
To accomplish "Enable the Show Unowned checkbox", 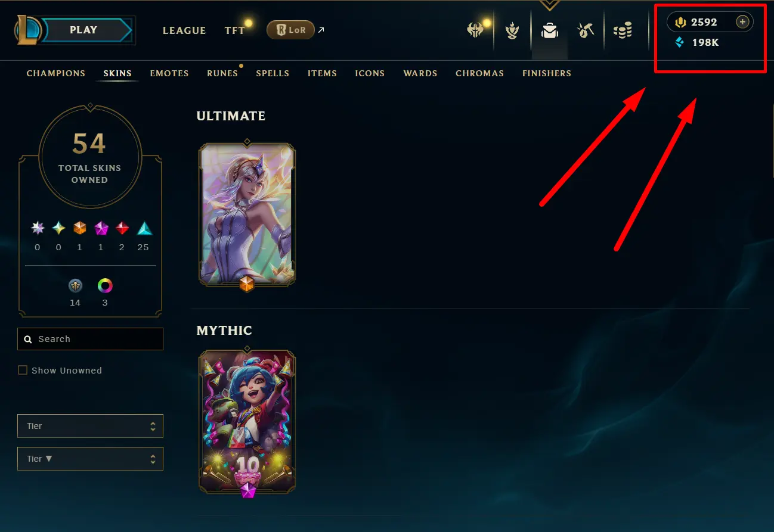I will pos(23,370).
